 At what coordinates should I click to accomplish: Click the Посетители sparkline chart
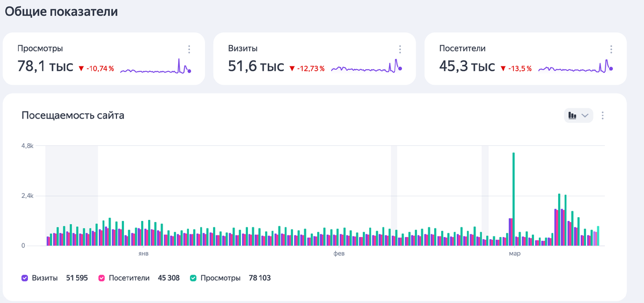(575, 67)
